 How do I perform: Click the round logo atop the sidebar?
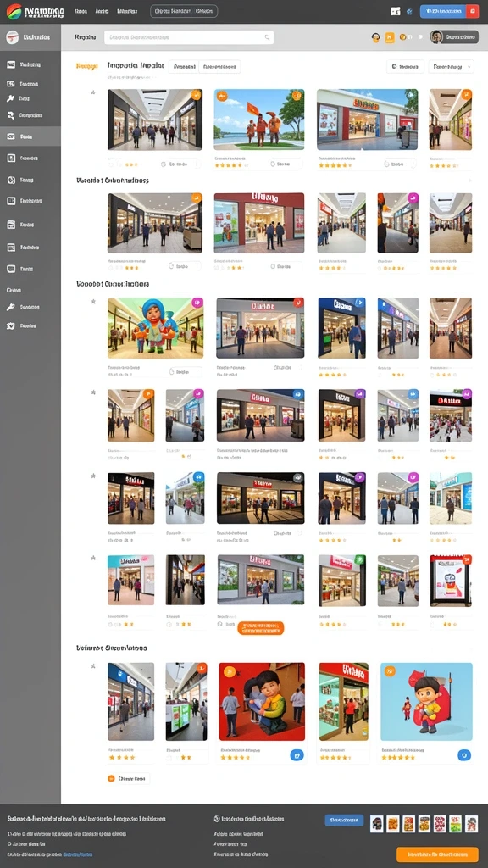[12, 37]
